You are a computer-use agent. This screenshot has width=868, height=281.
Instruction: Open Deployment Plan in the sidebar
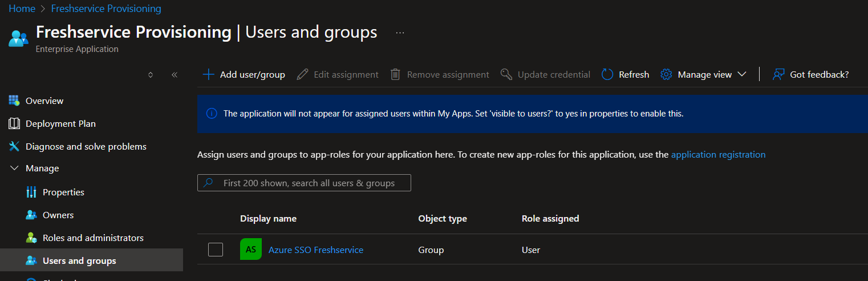tap(60, 123)
